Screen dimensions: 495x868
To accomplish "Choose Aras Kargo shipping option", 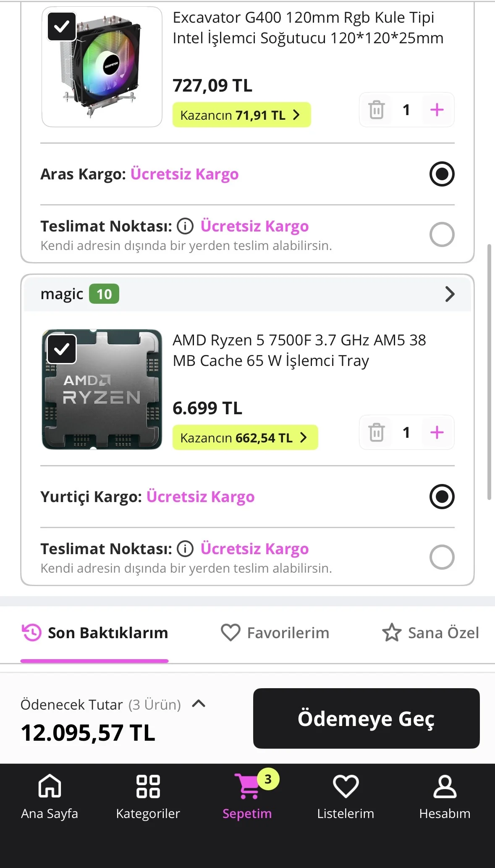I will click(442, 174).
